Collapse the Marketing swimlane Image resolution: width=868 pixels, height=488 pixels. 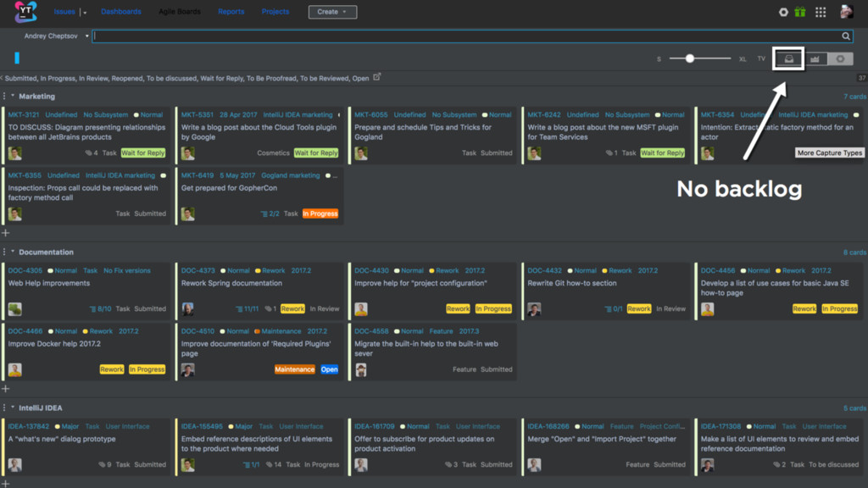pyautogui.click(x=13, y=96)
